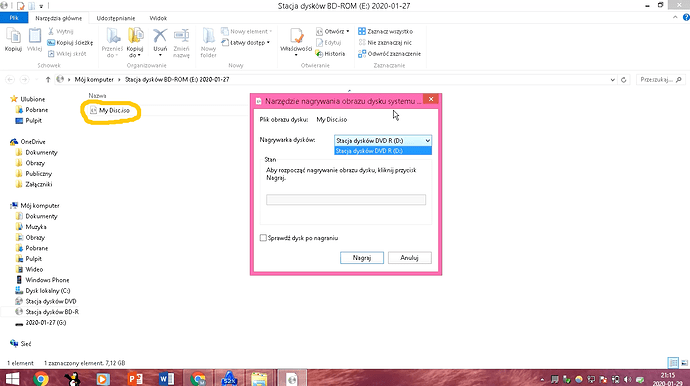The image size is (690, 386).
Task: Open Pobrane under Ulubione
Action: (32, 110)
